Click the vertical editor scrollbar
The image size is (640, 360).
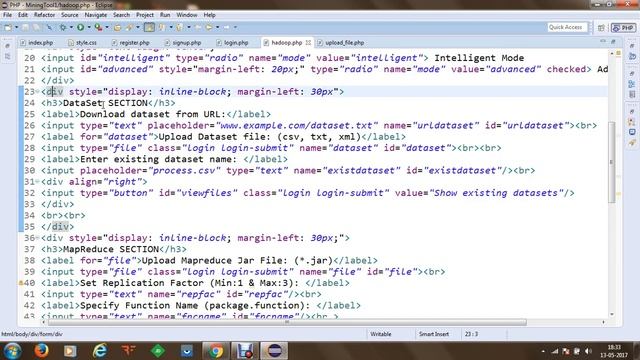(x=611, y=162)
